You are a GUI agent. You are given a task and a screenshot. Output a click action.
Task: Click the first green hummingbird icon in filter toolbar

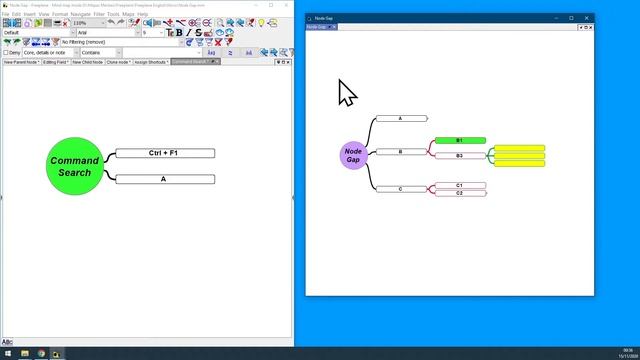click(7, 42)
